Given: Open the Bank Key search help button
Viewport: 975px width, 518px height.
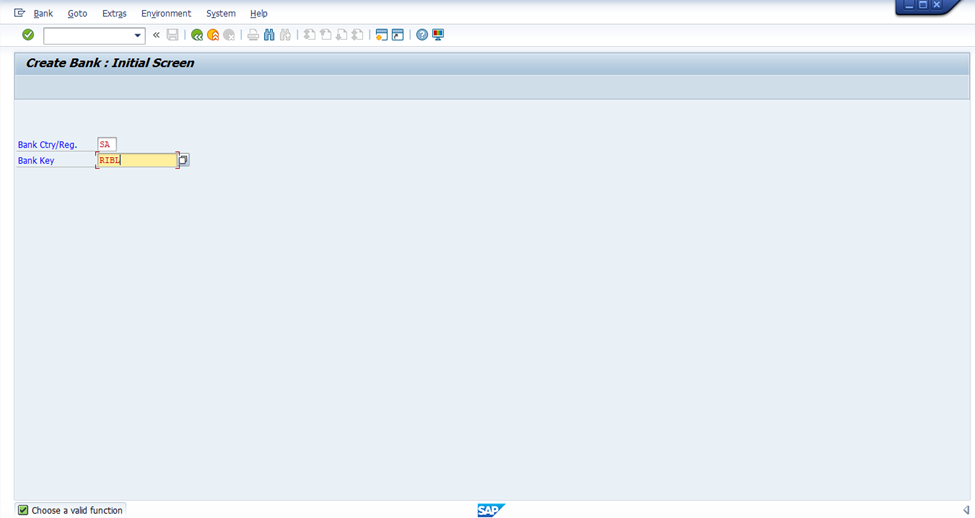Looking at the screenshot, I should point(183,160).
